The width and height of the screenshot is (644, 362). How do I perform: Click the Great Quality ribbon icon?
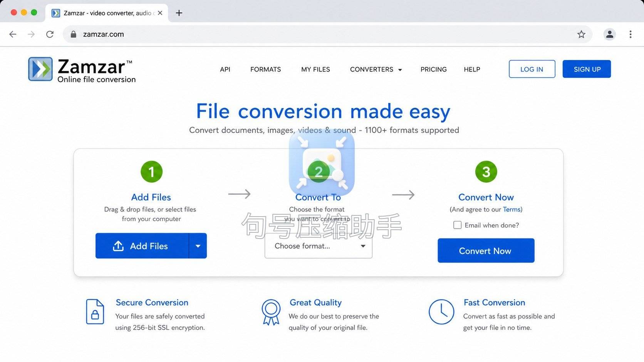(x=271, y=312)
